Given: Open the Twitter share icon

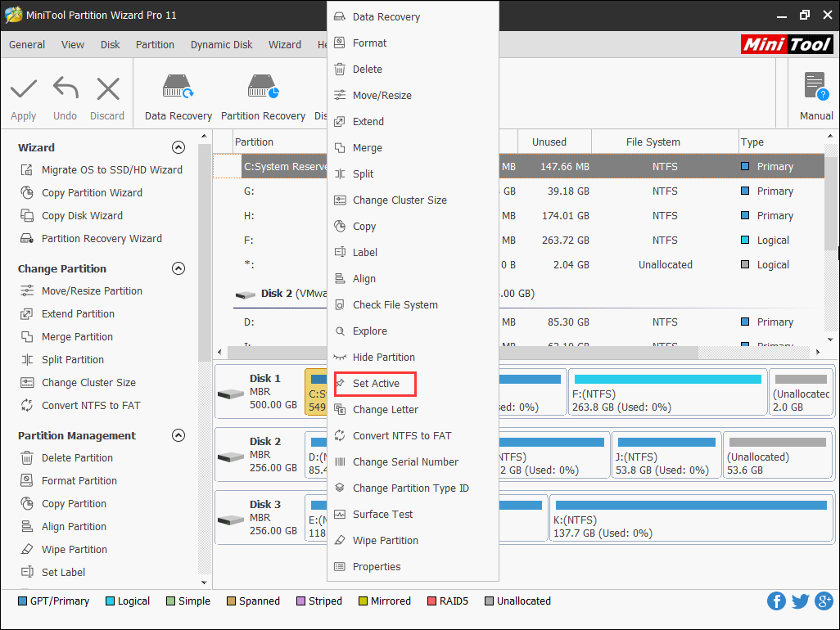Looking at the screenshot, I should (x=800, y=601).
